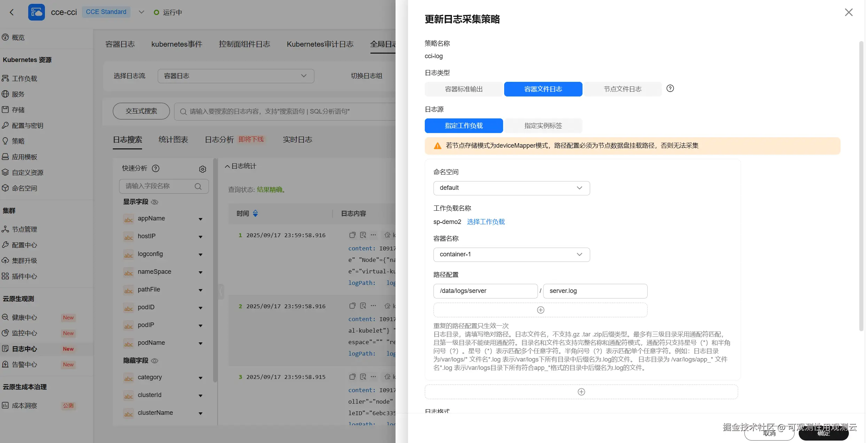This screenshot has height=443, width=868.
Task: Click the help icon beside log type
Action: coord(670,88)
